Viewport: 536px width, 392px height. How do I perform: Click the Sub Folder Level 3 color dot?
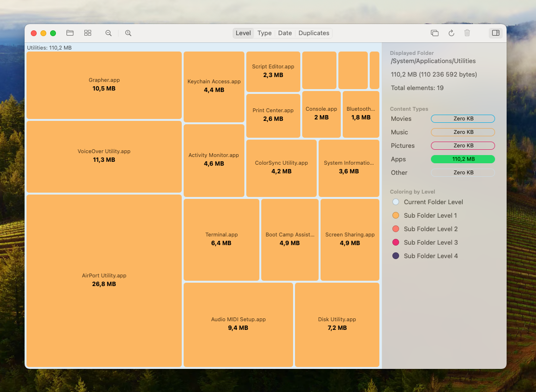coord(396,242)
